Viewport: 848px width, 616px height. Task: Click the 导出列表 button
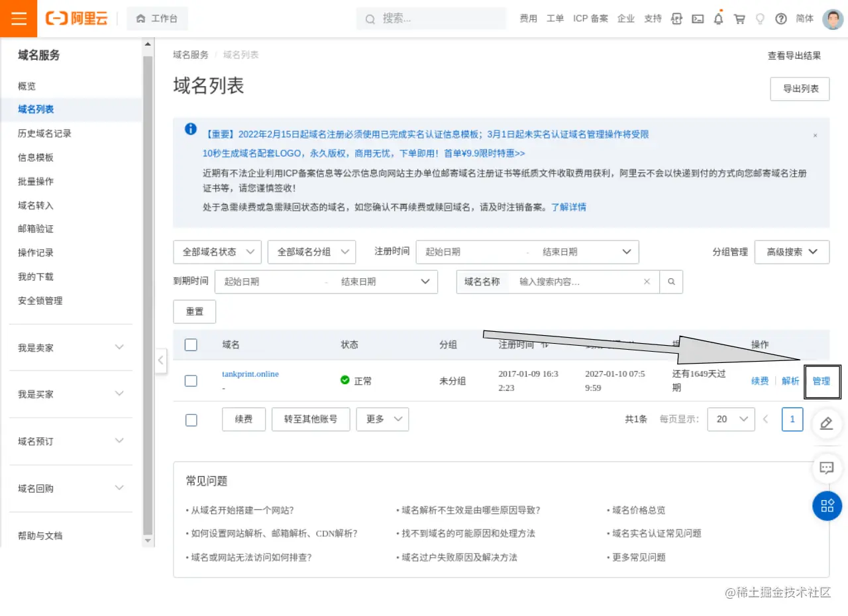pos(800,89)
